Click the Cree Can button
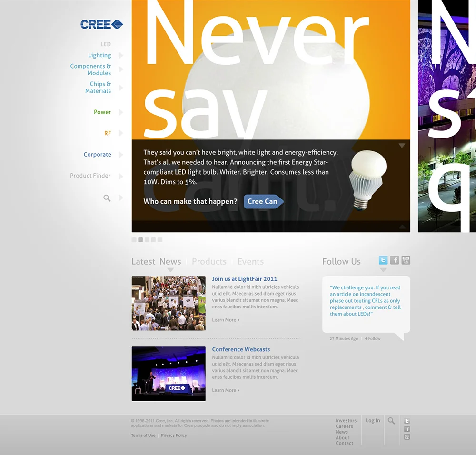Image resolution: width=476 pixels, height=455 pixels. pos(264,201)
